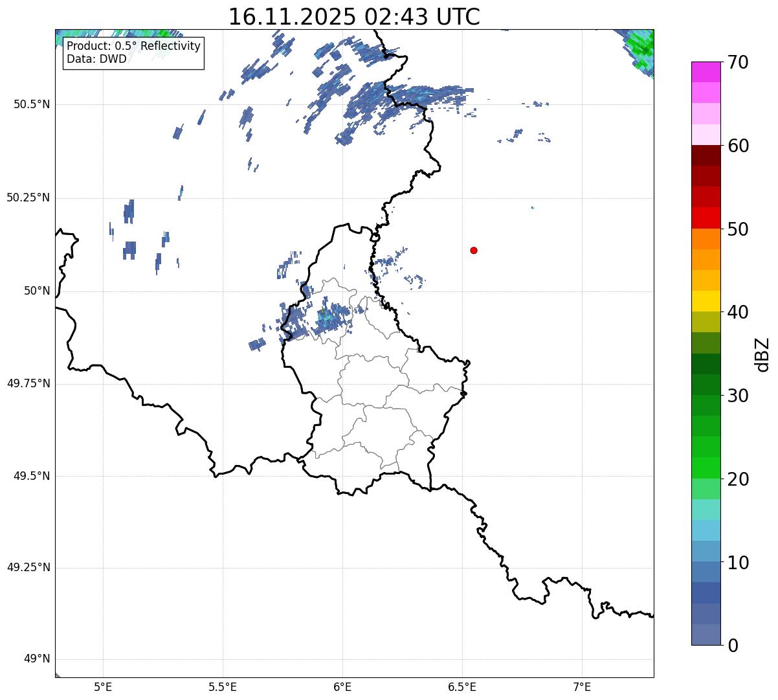Click the 49.25°N latitude label
The image size is (778, 700).
coord(28,567)
